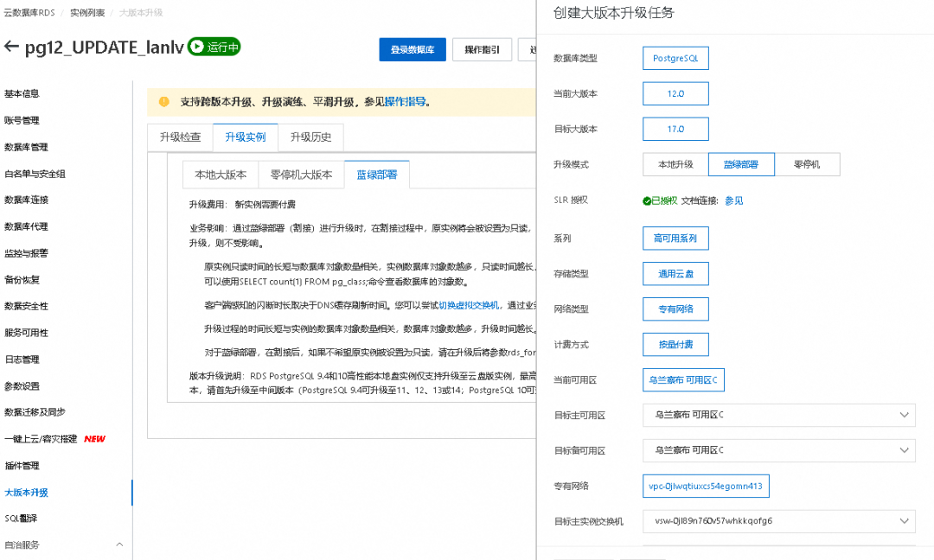Open 数据库代理 in sidebar
Screen dimensions: 934x560
tap(26, 226)
